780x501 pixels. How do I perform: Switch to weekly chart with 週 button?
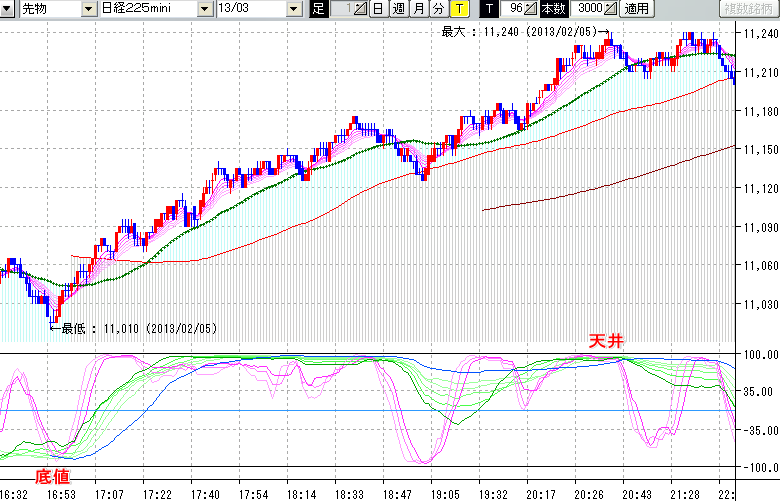coord(398,9)
